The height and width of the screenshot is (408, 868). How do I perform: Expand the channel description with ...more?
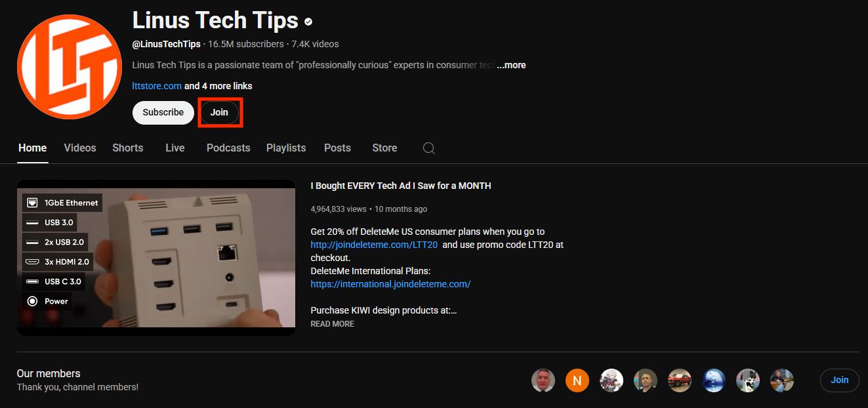pos(510,65)
